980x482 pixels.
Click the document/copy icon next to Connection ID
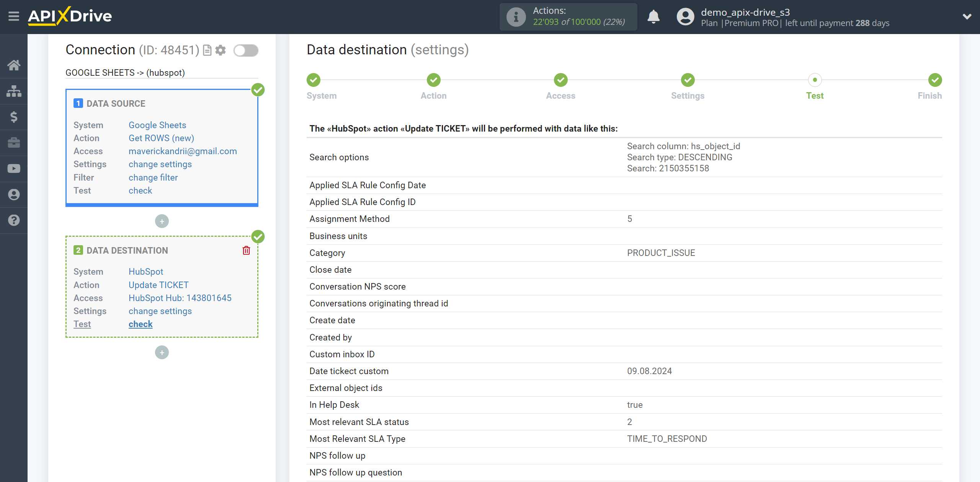click(x=207, y=50)
